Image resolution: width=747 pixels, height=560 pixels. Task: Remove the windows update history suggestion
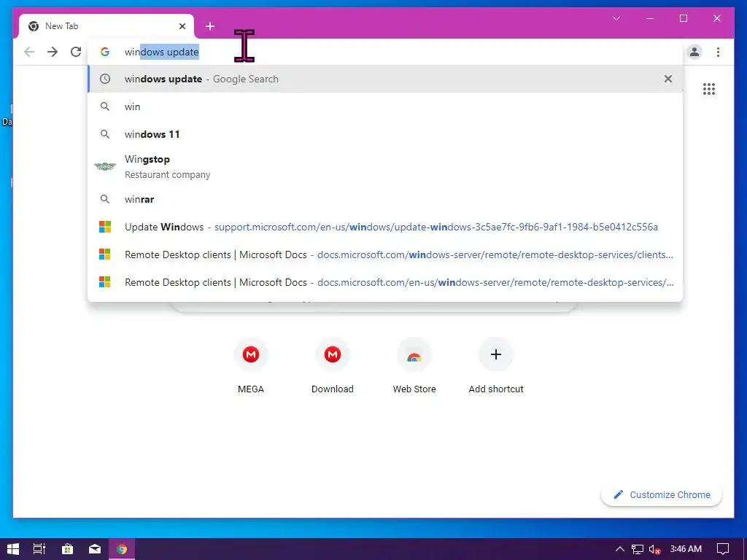point(668,79)
